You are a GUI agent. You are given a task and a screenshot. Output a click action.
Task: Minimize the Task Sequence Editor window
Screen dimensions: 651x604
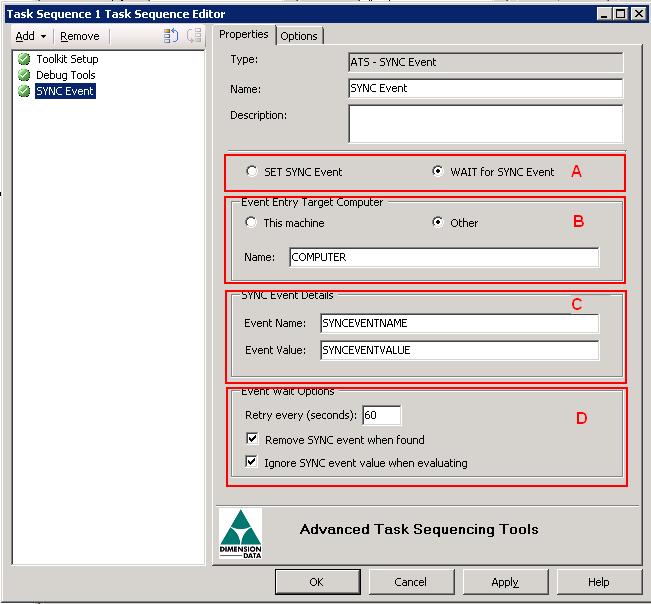point(604,14)
